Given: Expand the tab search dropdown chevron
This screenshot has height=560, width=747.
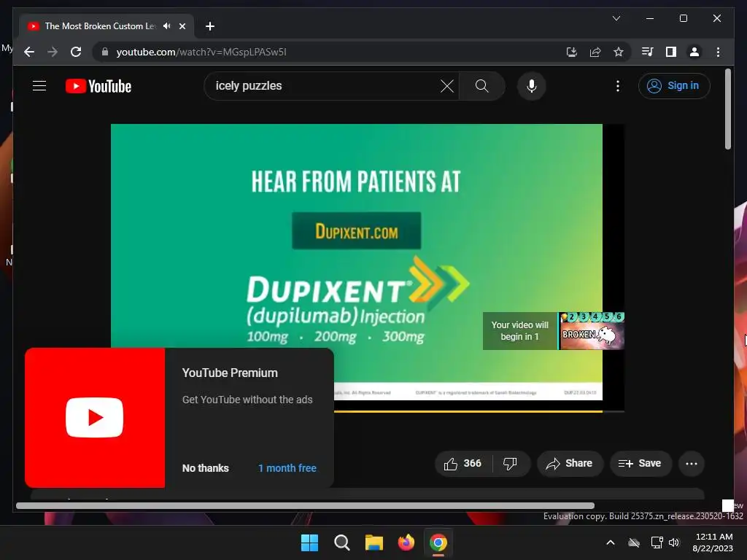Looking at the screenshot, I should pos(616,18).
